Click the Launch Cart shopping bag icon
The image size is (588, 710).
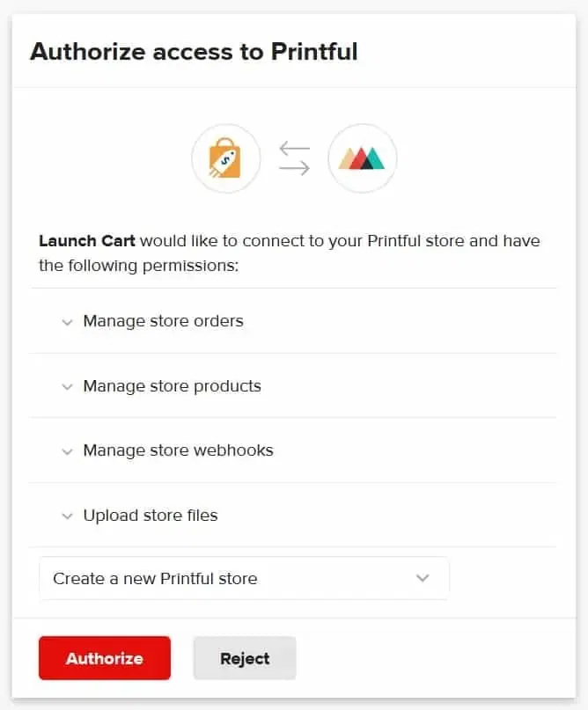click(x=226, y=158)
